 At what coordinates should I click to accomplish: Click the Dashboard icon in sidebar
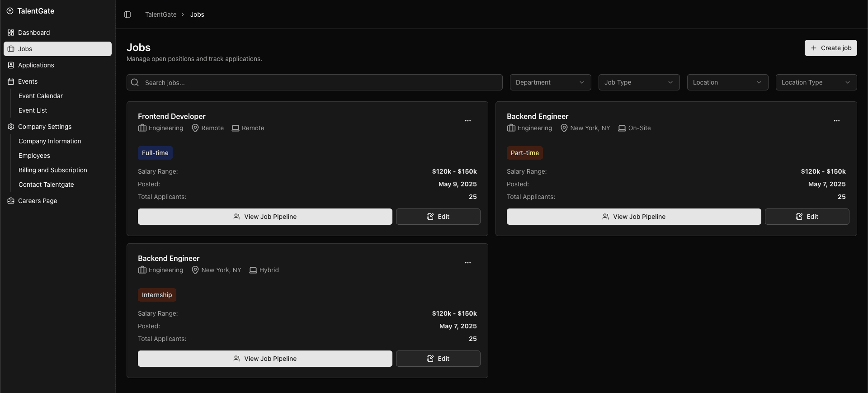point(11,33)
